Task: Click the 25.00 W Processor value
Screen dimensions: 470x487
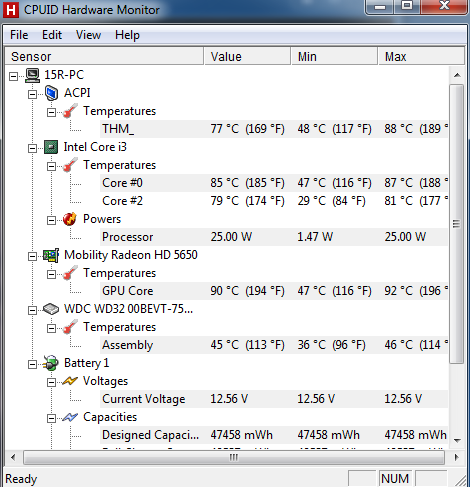Action: (231, 237)
